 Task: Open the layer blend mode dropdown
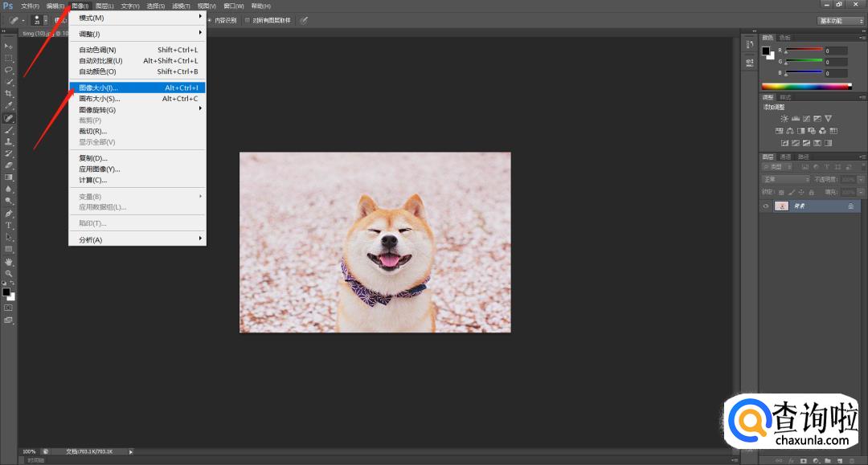(x=785, y=179)
